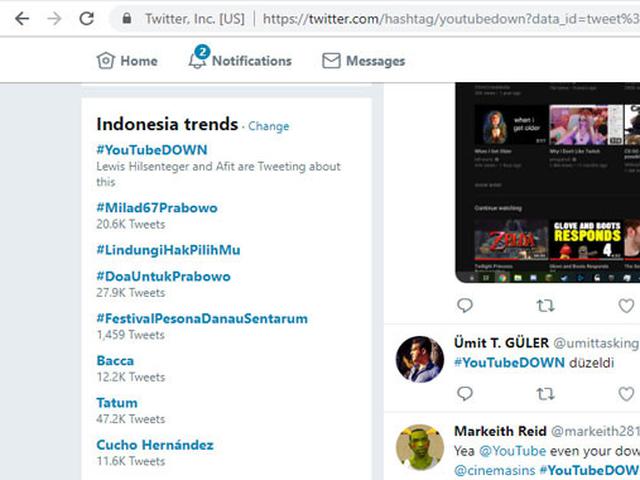Image resolution: width=640 pixels, height=480 pixels.
Task: Go back with the browser back arrow
Action: [22, 19]
